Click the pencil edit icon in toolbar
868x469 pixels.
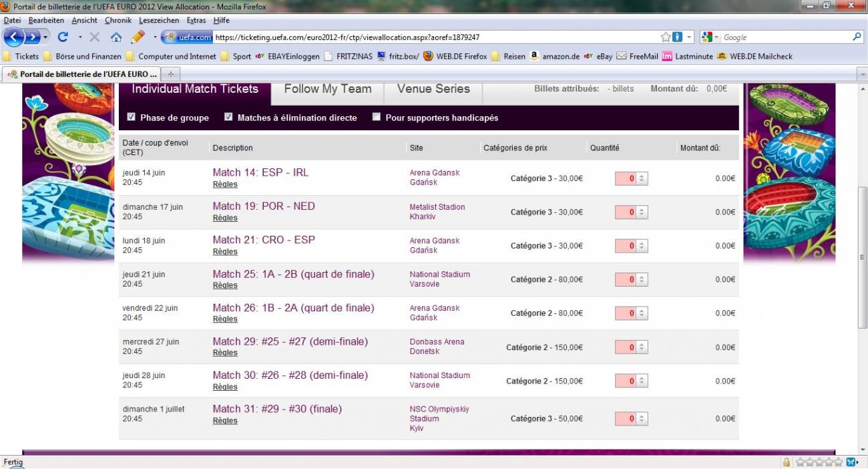pyautogui.click(x=138, y=37)
